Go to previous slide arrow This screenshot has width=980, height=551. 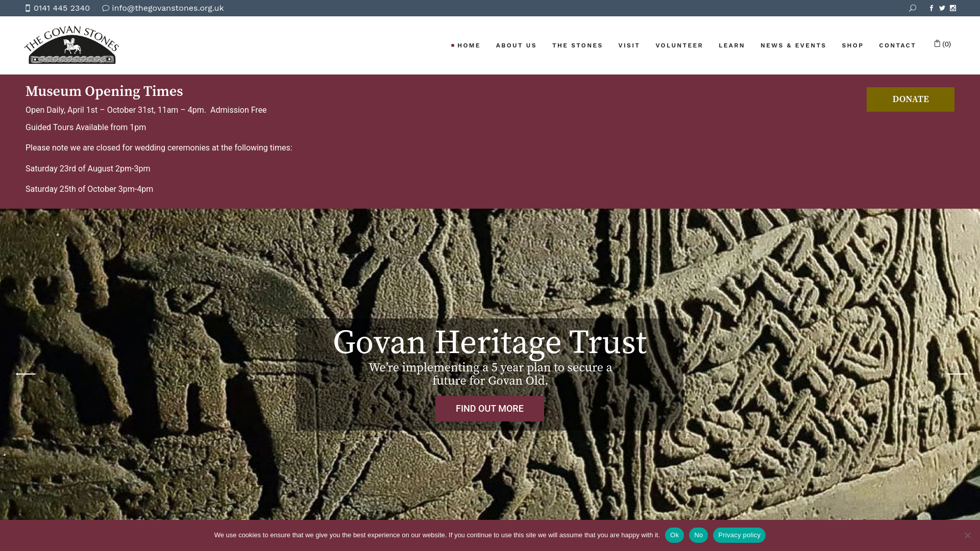[26, 374]
